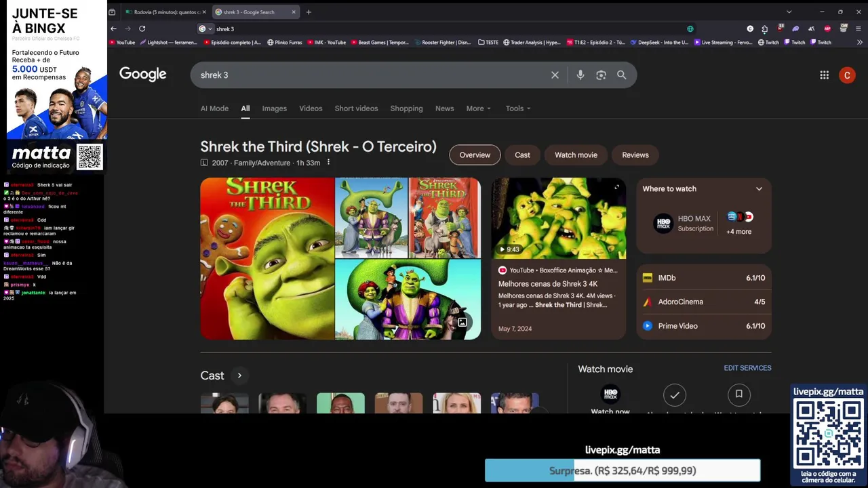Reload the page with the refresh icon
Screen dimensions: 868x488
[x=142, y=28]
